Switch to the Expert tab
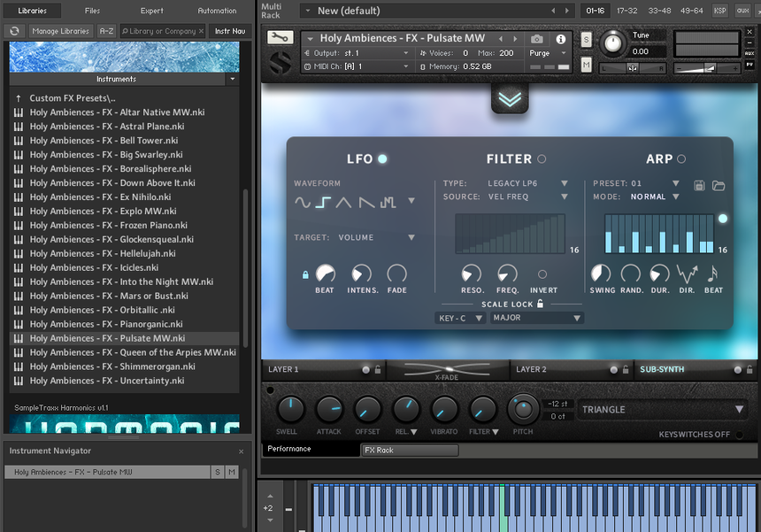 [152, 11]
